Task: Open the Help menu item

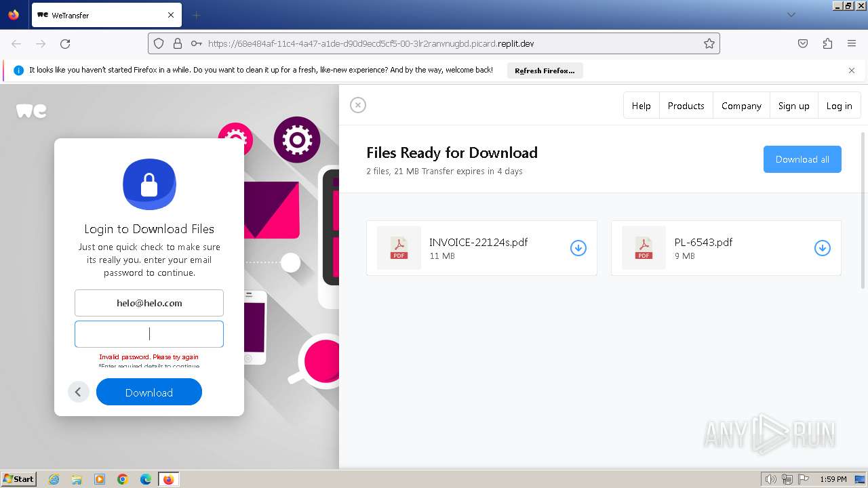Action: (x=642, y=106)
